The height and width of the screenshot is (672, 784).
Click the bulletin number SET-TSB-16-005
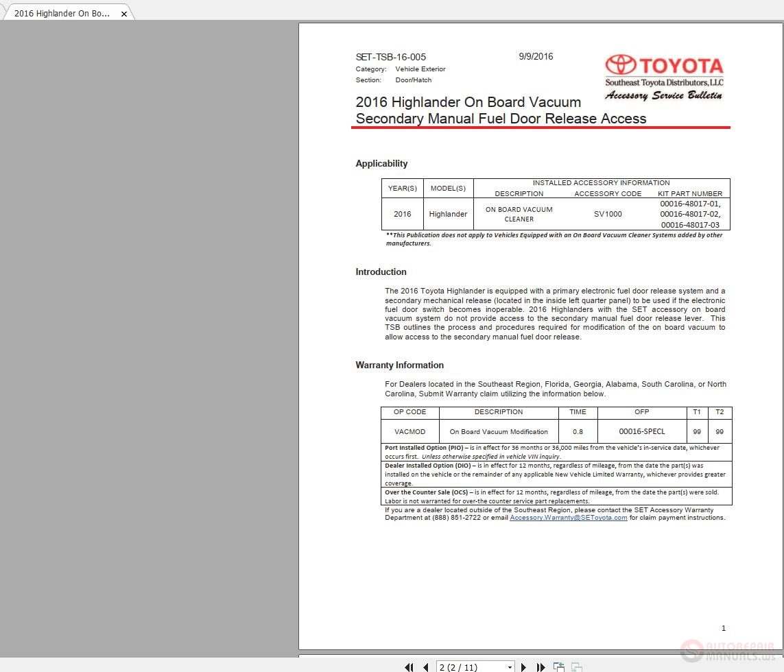(x=390, y=57)
